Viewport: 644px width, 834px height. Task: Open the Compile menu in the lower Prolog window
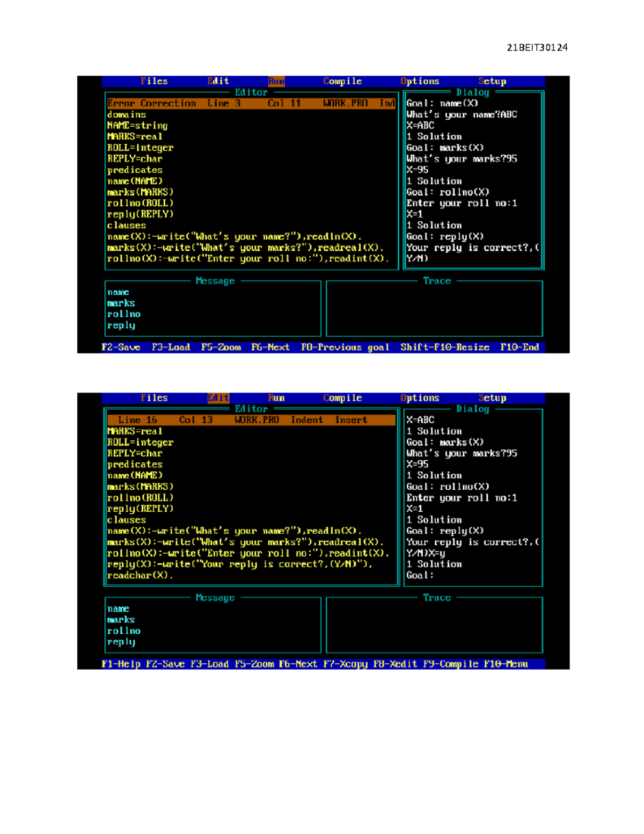click(342, 398)
